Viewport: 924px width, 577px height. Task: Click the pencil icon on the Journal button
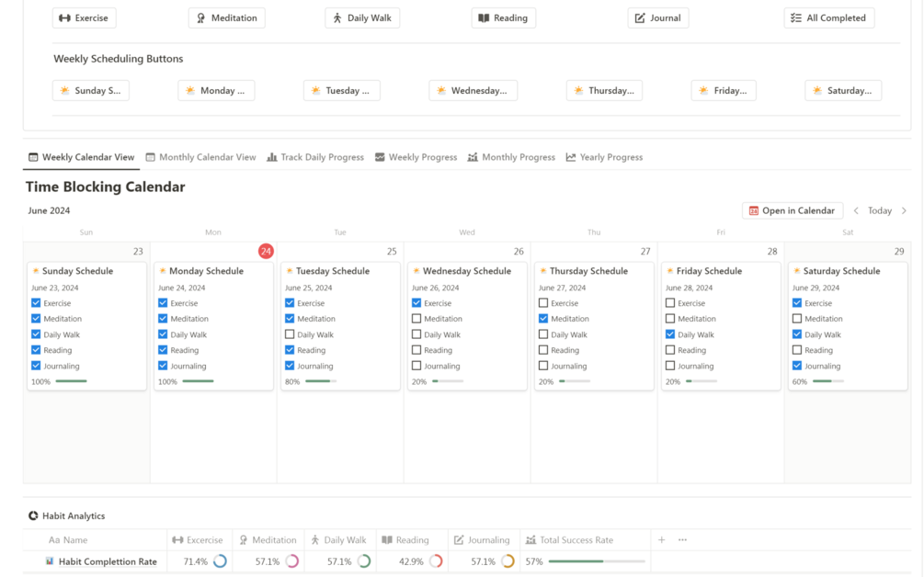[640, 18]
